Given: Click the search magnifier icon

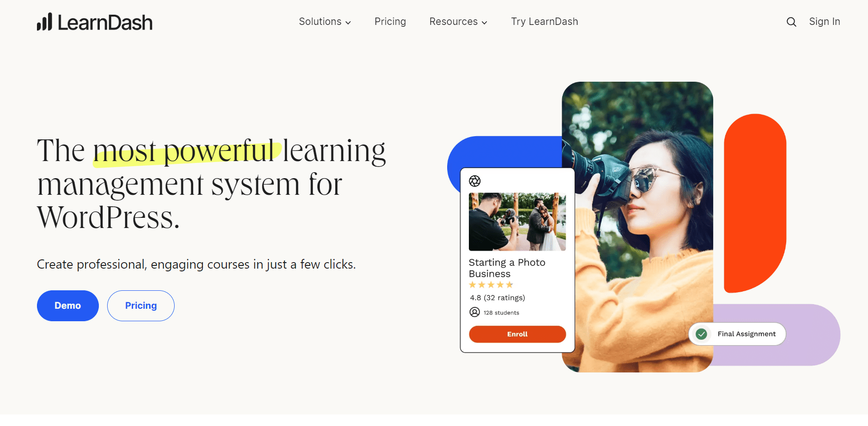Looking at the screenshot, I should click(791, 22).
